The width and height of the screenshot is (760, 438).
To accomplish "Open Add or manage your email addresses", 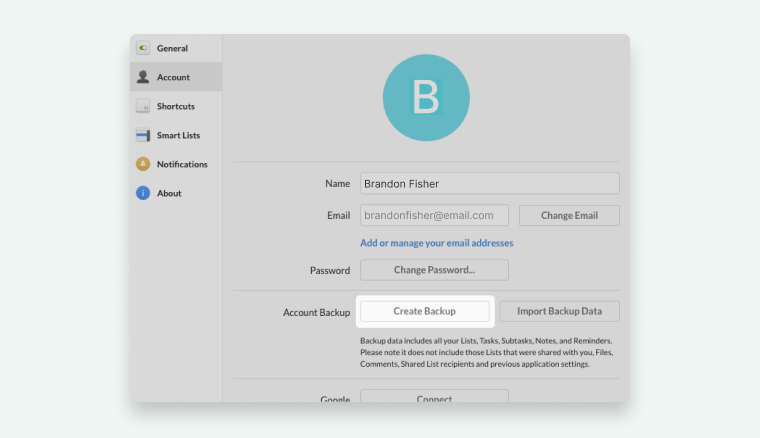I will (437, 243).
